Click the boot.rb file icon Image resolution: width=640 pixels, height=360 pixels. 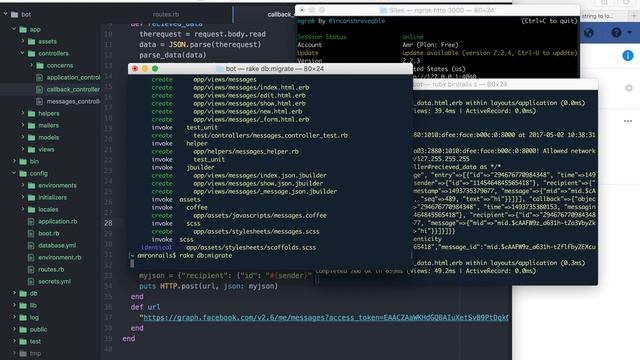(x=31, y=233)
